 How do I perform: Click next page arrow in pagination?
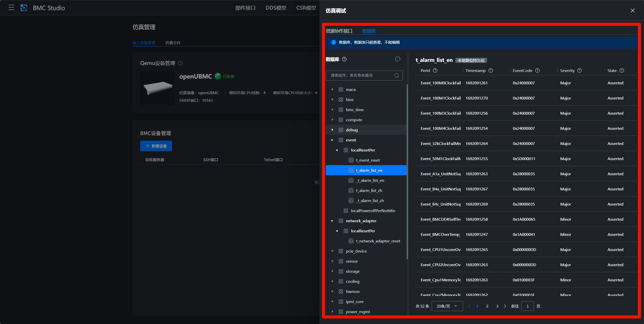[x=505, y=306]
